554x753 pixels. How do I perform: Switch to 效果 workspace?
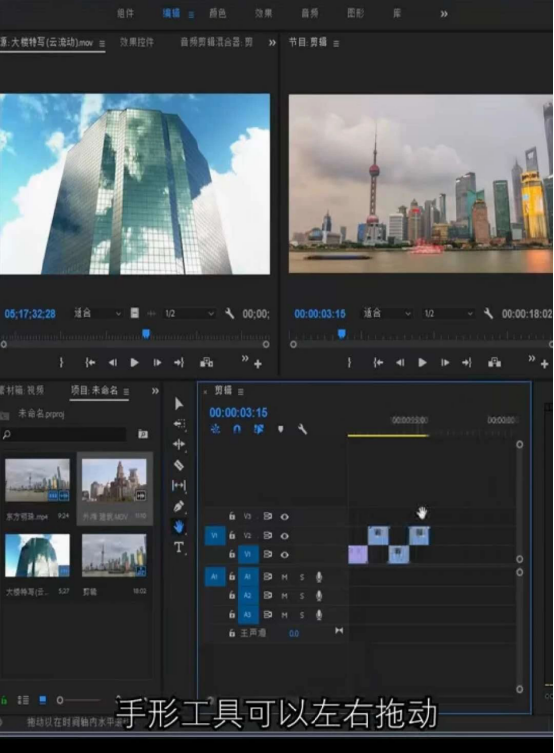pyautogui.click(x=264, y=13)
